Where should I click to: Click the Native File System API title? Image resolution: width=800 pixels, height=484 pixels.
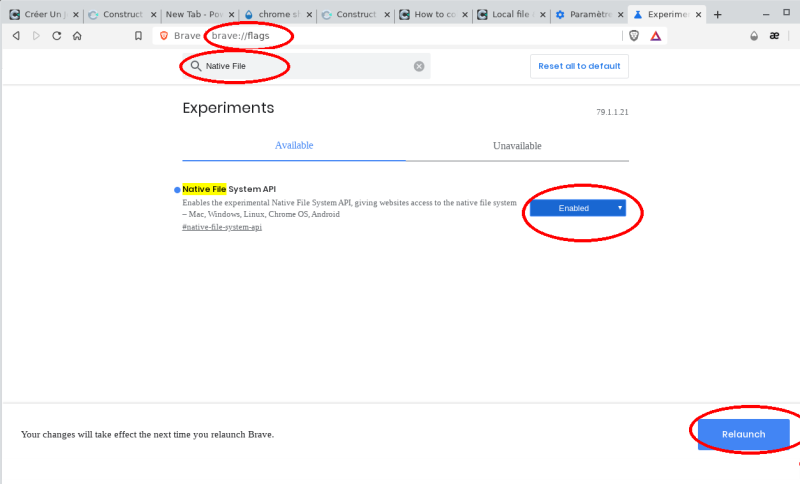pos(229,189)
